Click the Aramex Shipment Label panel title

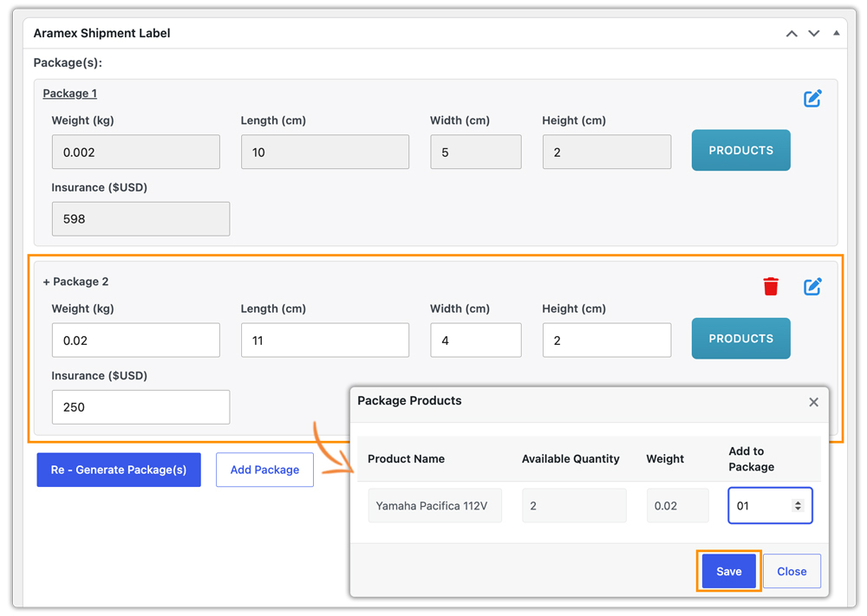[x=101, y=33]
